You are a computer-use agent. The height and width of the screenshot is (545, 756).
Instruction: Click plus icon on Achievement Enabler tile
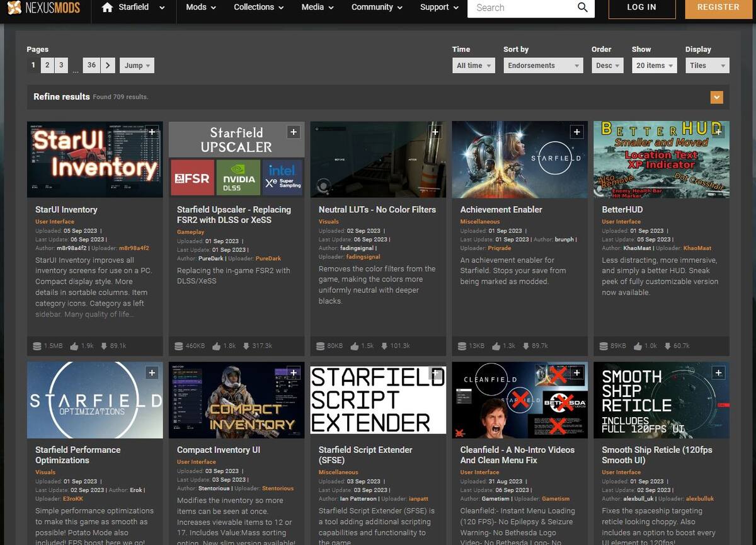576,132
